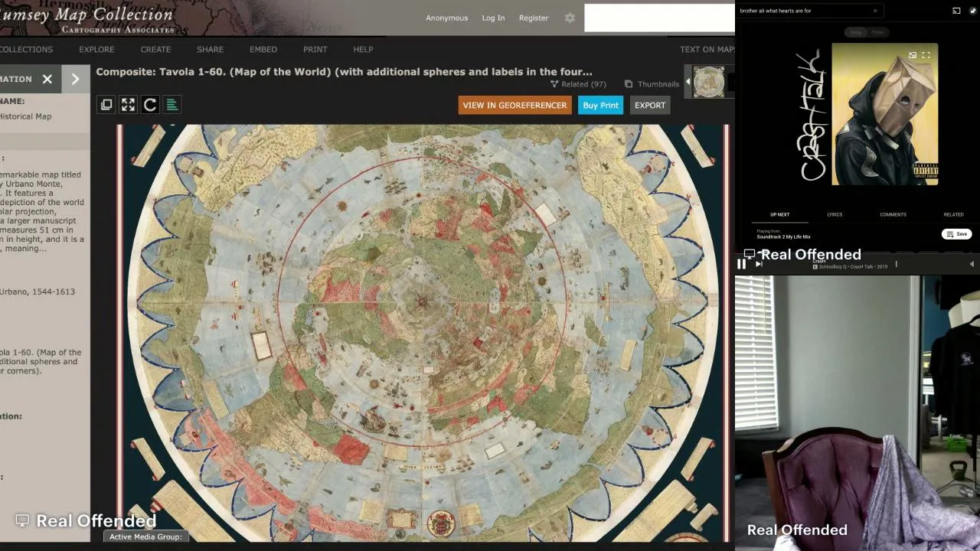Click the player bar arrow at right edge
The image size is (980, 551).
[x=972, y=264]
